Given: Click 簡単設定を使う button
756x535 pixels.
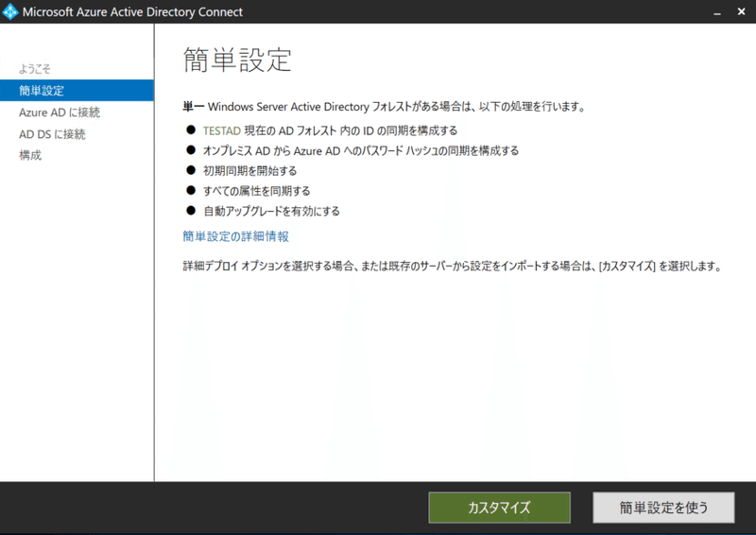Looking at the screenshot, I should click(x=663, y=508).
